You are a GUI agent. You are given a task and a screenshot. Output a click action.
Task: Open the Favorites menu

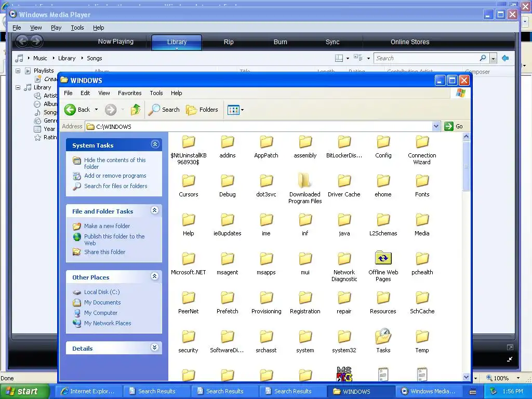tap(129, 93)
